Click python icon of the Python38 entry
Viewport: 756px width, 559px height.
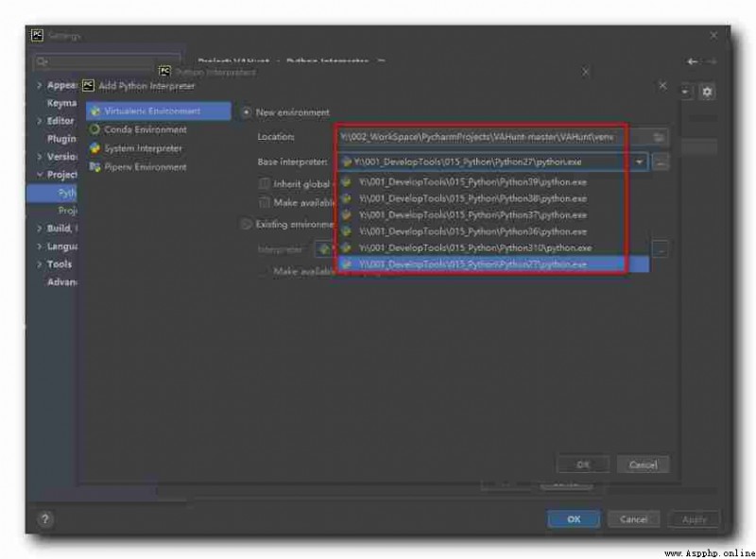pos(346,198)
